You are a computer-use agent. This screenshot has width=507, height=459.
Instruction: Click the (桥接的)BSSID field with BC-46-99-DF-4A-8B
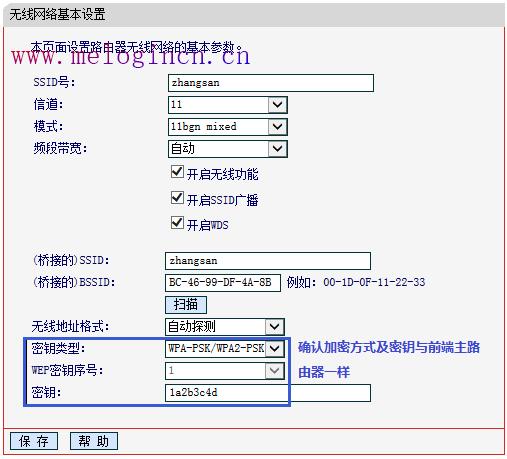coord(223,283)
